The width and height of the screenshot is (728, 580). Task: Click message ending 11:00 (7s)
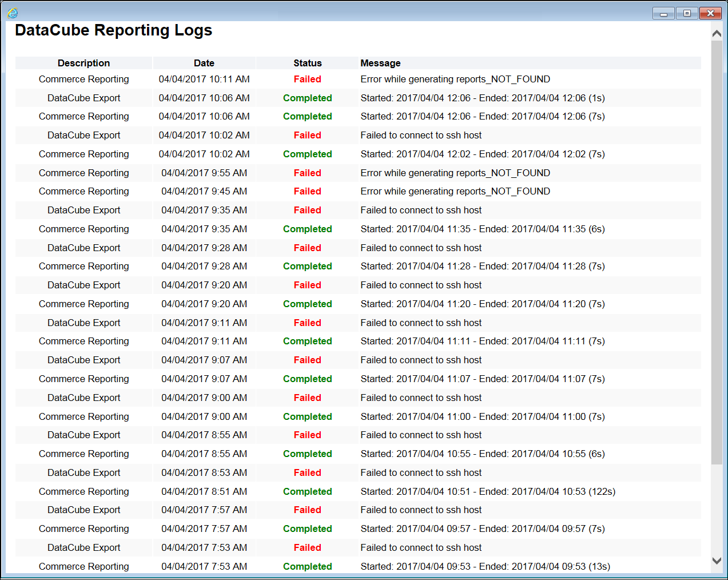tap(483, 416)
